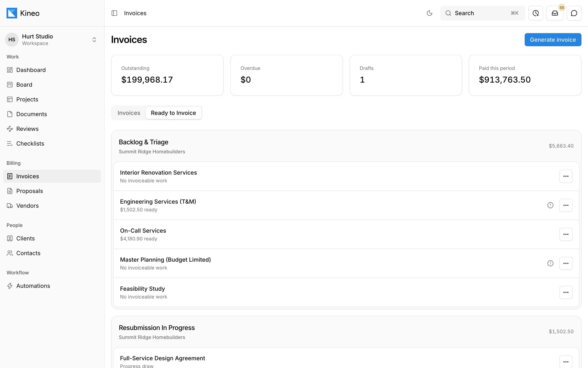
Task: Open more options for Master Planning
Action: click(x=566, y=263)
